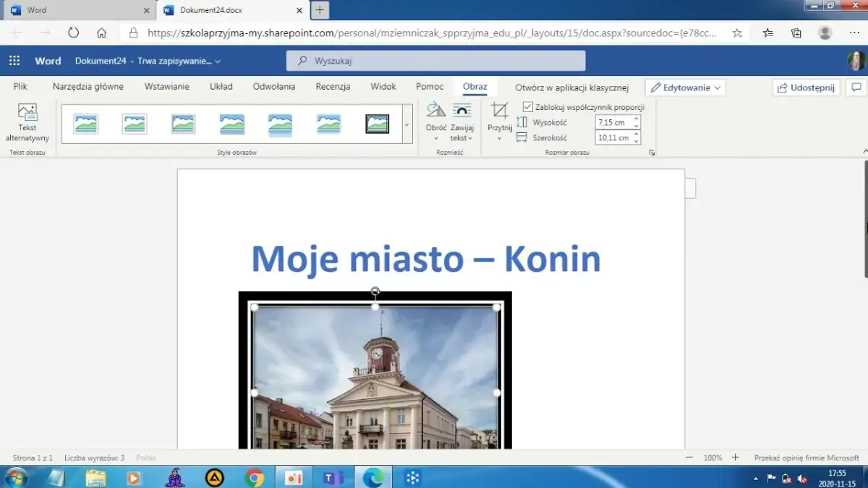This screenshot has height=488, width=868.
Task: Click the search icon in the Wyszukaj box
Action: click(302, 60)
